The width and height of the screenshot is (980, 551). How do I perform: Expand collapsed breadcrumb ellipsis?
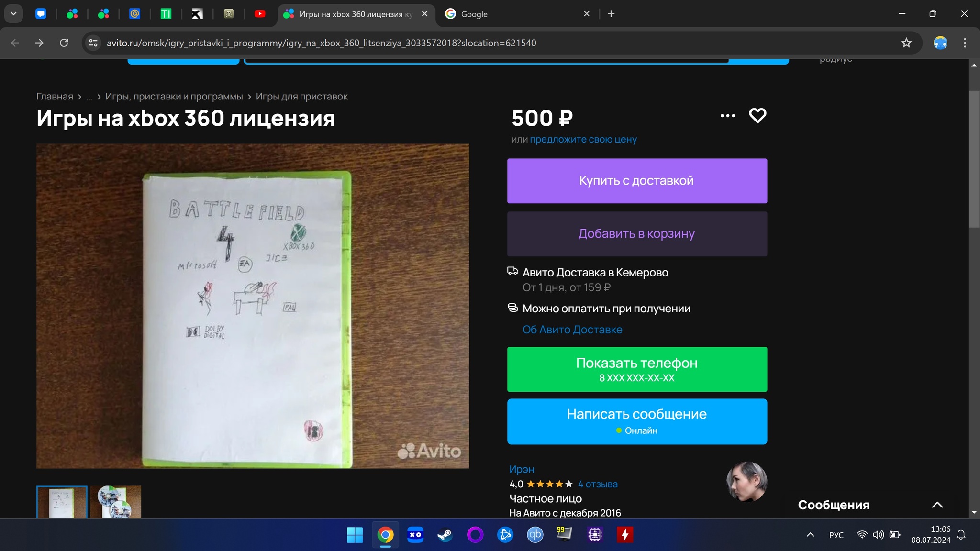(x=89, y=97)
